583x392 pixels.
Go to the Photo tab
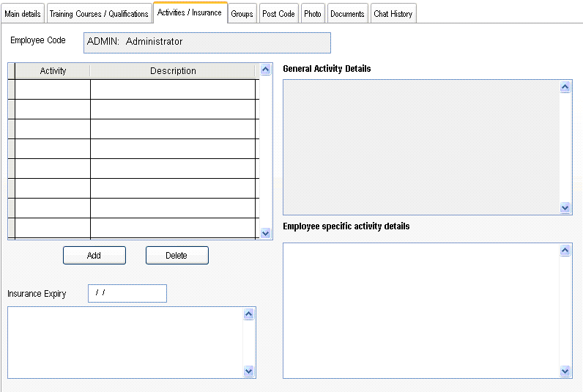click(313, 14)
